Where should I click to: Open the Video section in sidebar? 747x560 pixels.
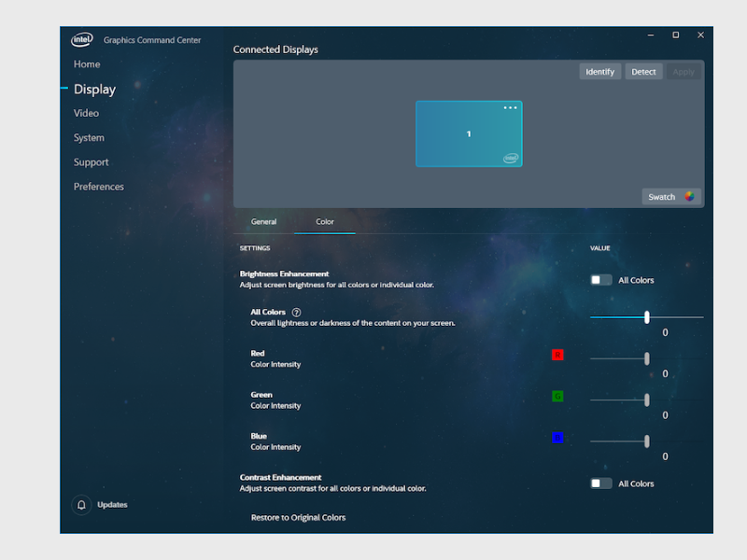(86, 113)
